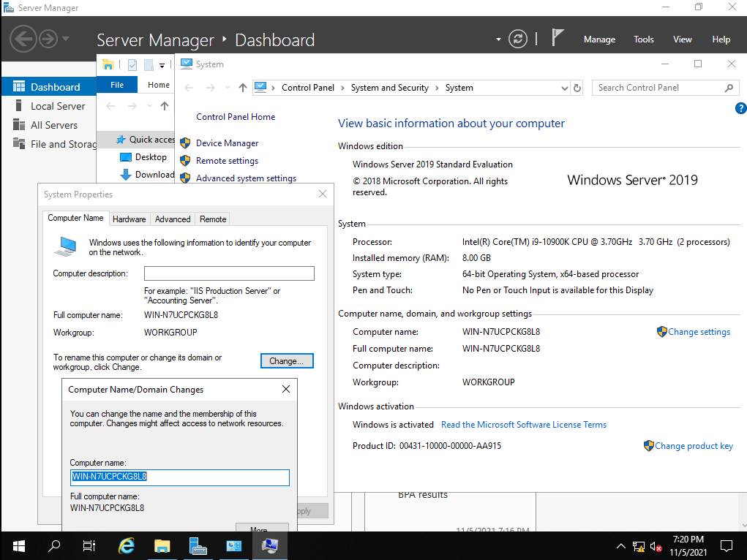
Task: Select the Dashboard item in the sidebar
Action: click(x=48, y=87)
